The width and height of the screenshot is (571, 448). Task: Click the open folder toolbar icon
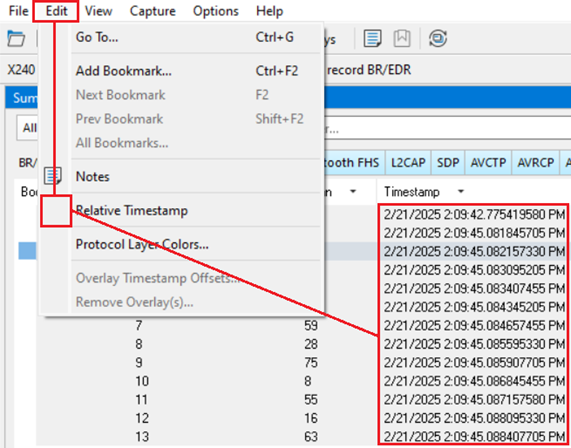[16, 38]
